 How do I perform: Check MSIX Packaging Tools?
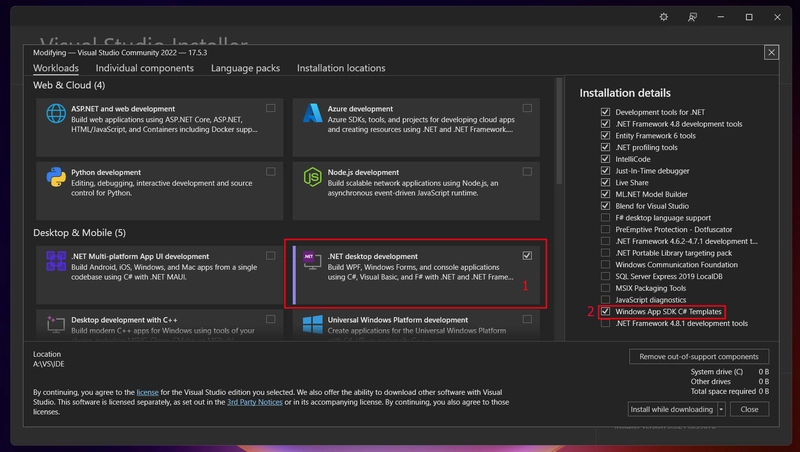(605, 288)
